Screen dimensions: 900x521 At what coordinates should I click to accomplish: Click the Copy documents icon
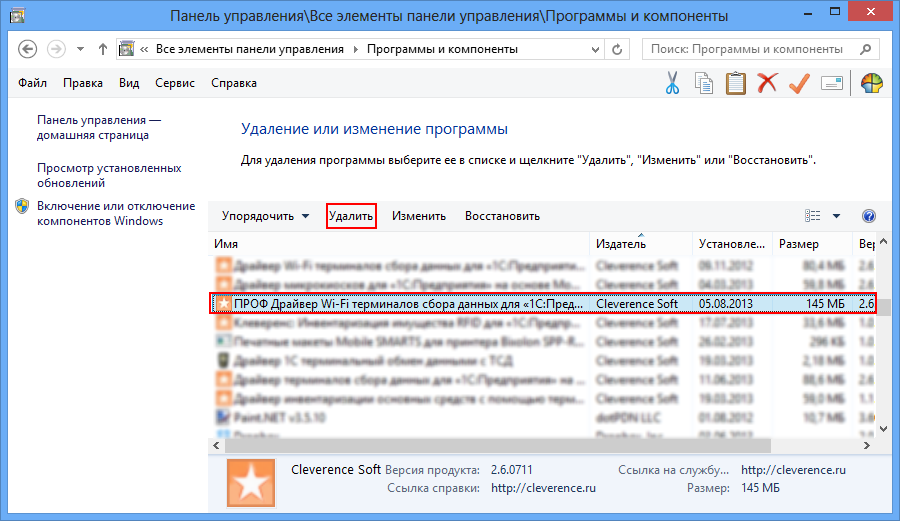[x=704, y=84]
